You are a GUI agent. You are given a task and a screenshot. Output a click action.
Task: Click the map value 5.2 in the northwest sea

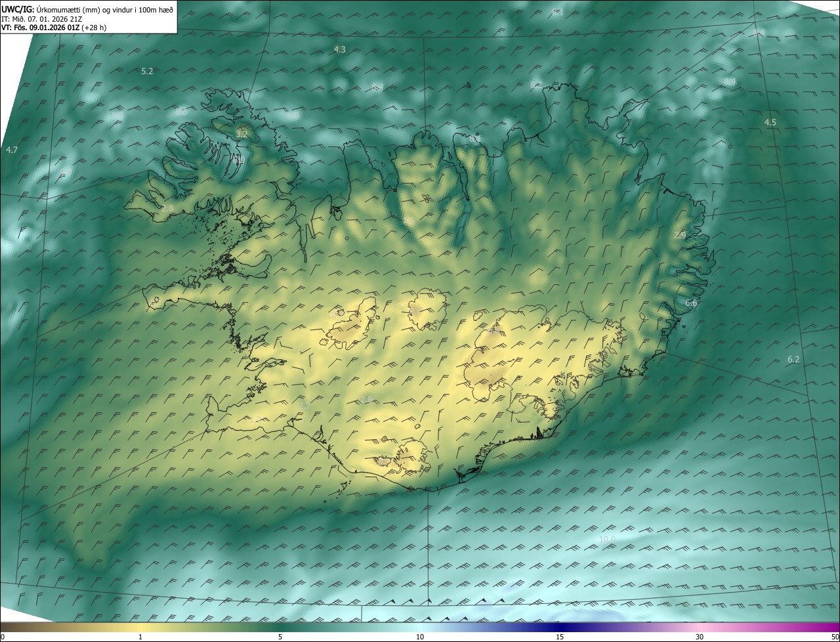click(x=147, y=71)
